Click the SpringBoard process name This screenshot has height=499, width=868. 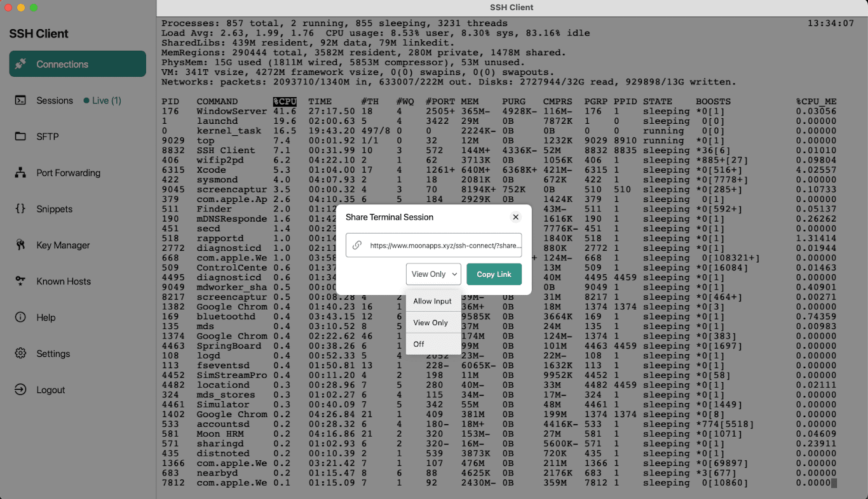229,346
